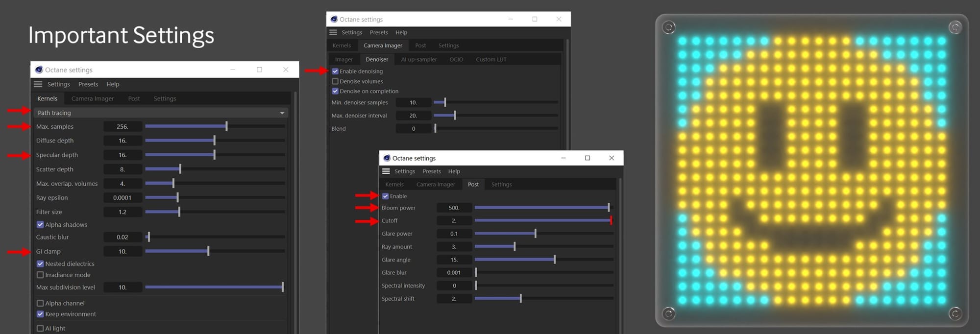980x334 pixels.
Task: Click Max subdivision level slider
Action: (x=215, y=287)
